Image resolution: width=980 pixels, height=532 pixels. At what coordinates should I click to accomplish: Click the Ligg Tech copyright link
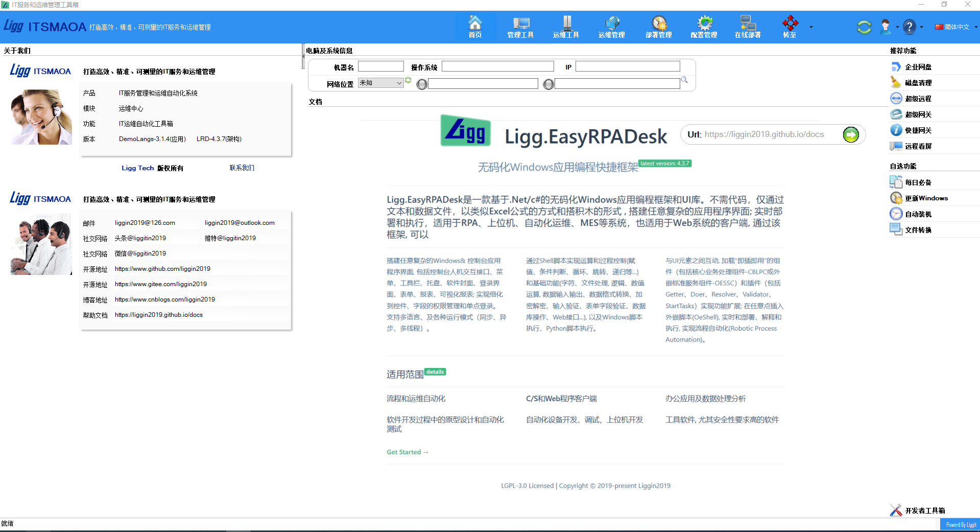pos(137,168)
